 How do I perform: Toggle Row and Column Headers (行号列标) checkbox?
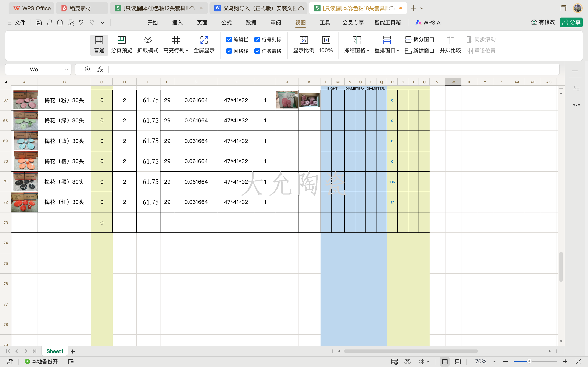(x=257, y=40)
